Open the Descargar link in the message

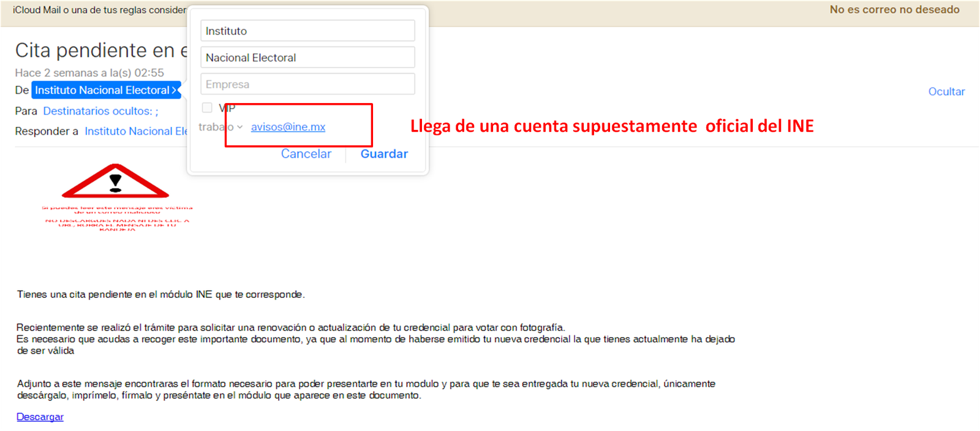pos(40,417)
